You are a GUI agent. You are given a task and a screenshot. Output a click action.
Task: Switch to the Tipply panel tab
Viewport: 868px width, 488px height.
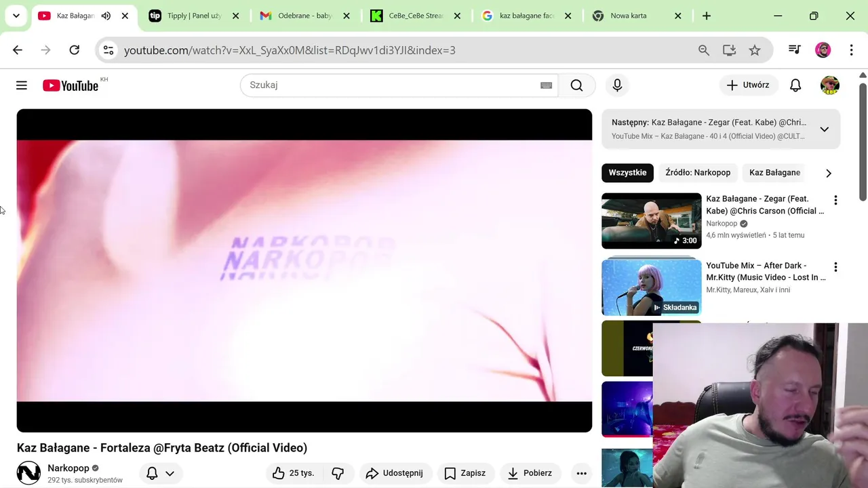coord(193,16)
